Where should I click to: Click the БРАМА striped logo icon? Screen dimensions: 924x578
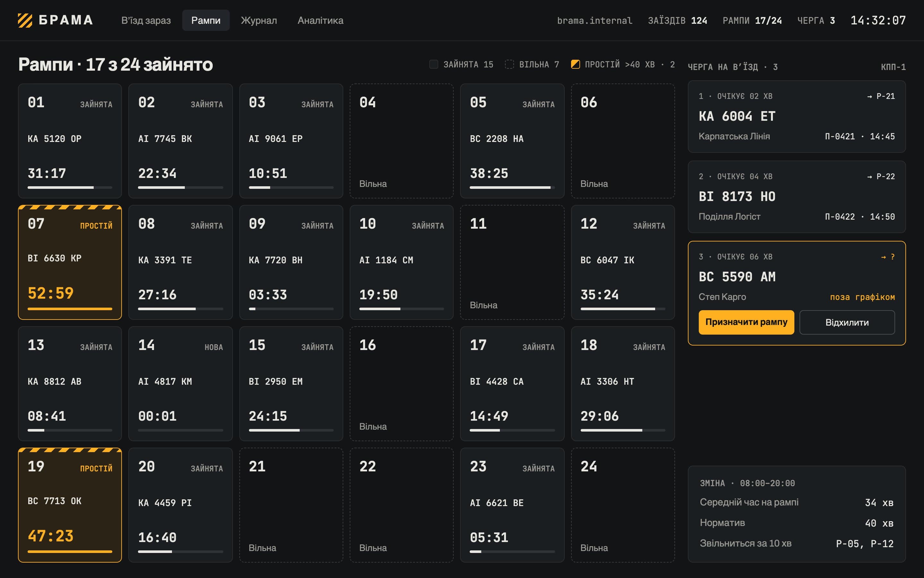coord(25,20)
